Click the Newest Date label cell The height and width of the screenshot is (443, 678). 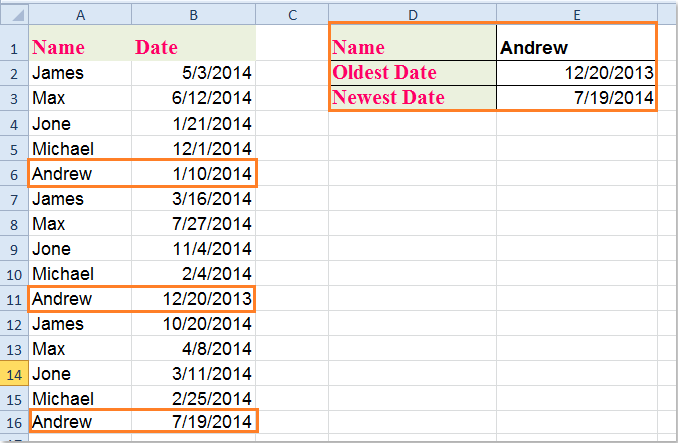[412, 98]
